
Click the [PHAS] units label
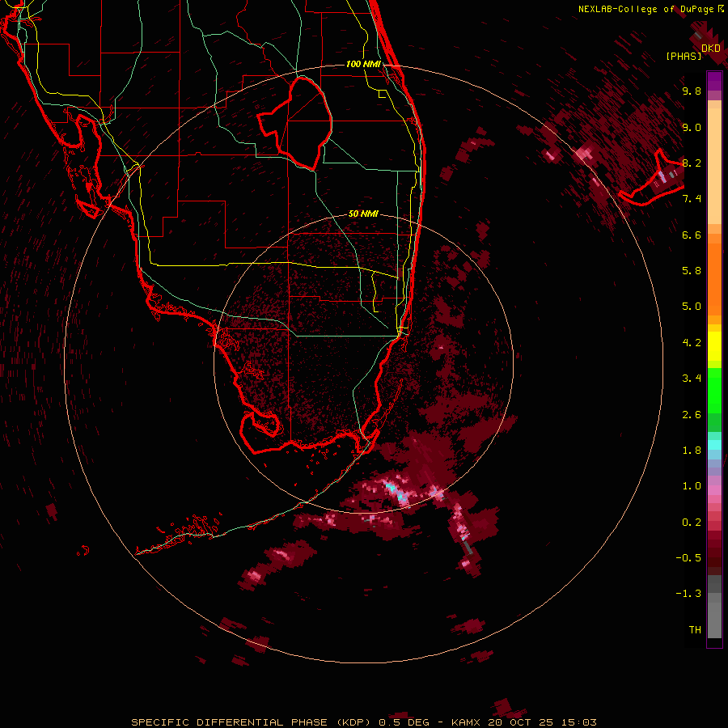click(684, 56)
